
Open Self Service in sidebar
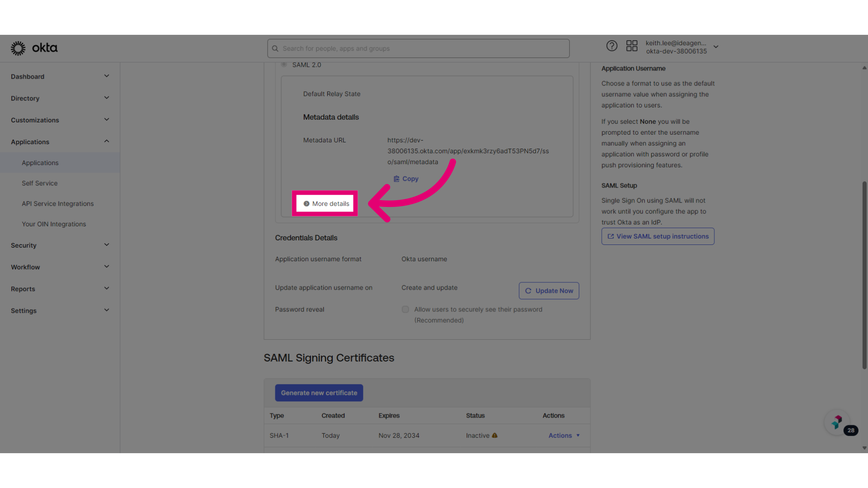pyautogui.click(x=40, y=183)
